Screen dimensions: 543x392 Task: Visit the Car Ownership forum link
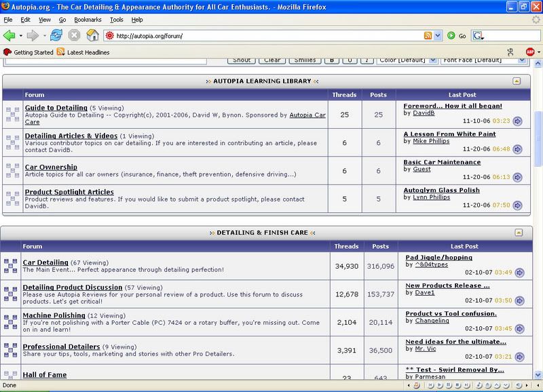51,167
